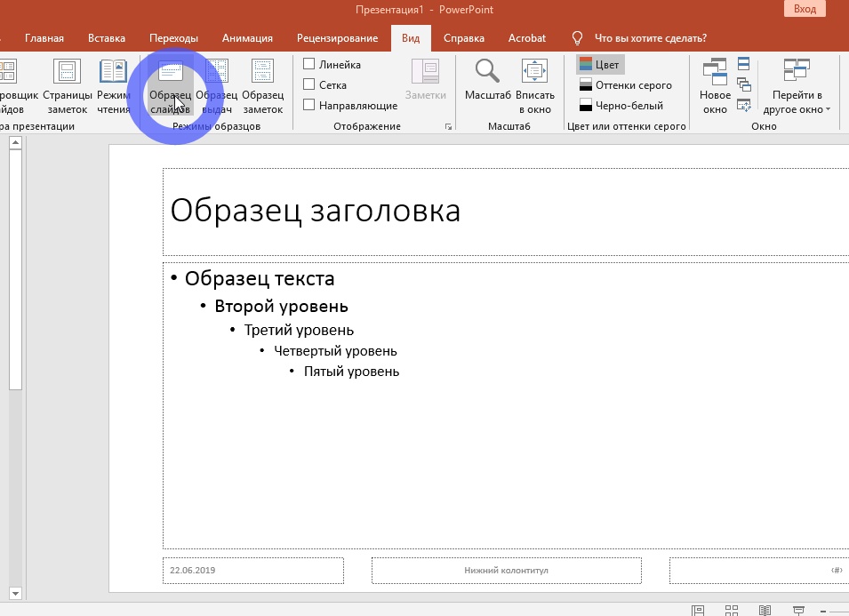849x616 pixels.
Task: Open the Главная tab
Action: 44,38
